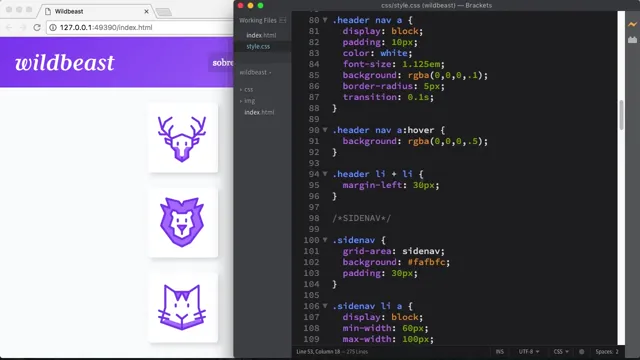The width and height of the screenshot is (640, 360).
Task: Click the lion icon card
Action: [183, 223]
